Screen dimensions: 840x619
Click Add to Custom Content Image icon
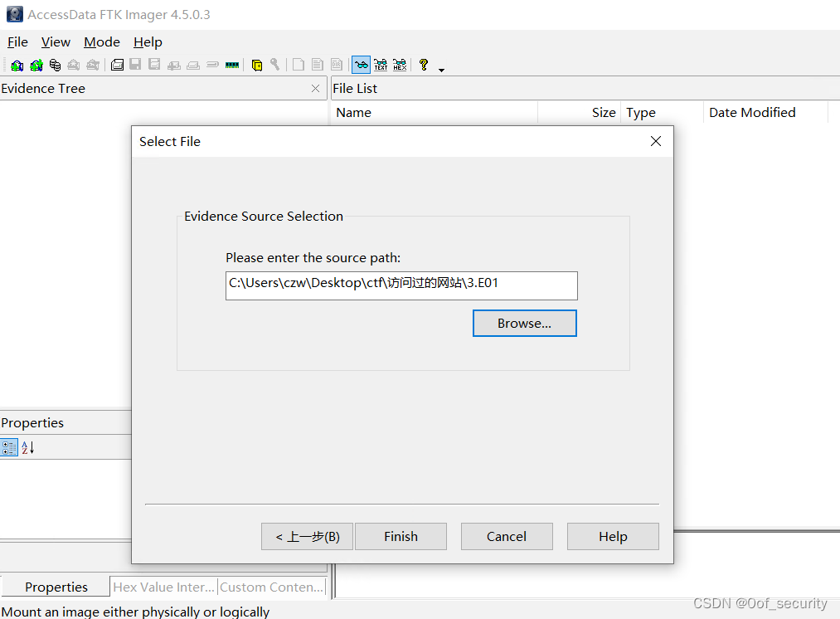coord(173,66)
